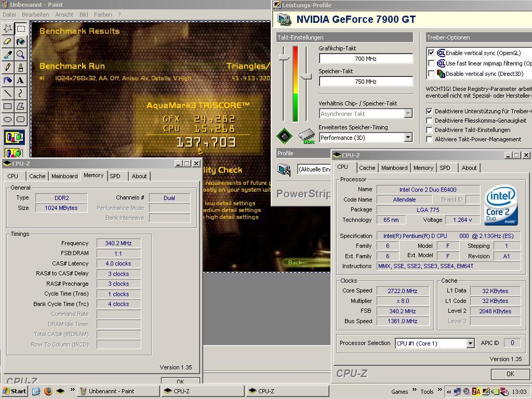The width and height of the screenshot is (532, 399).
Task: Open the Asynchroner Takt ratio dropdown
Action: [x=408, y=114]
